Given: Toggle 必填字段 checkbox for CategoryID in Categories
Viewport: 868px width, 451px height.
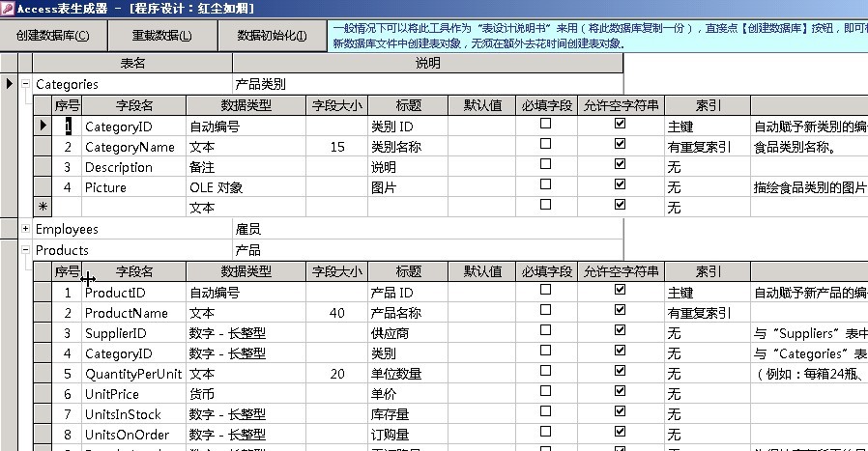Looking at the screenshot, I should 545,124.
